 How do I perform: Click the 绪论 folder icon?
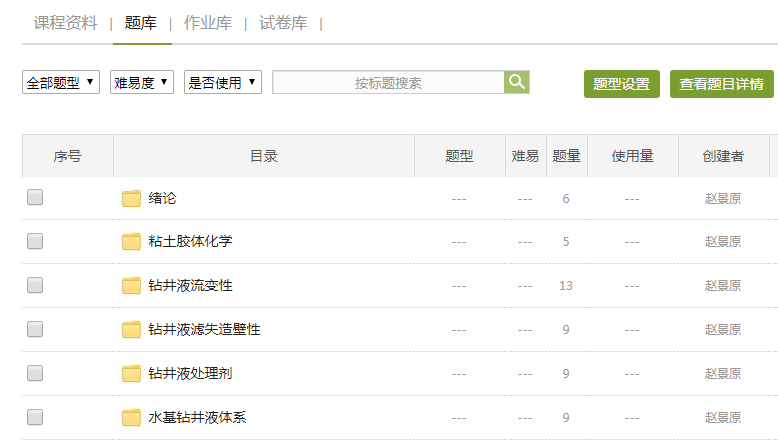point(131,198)
